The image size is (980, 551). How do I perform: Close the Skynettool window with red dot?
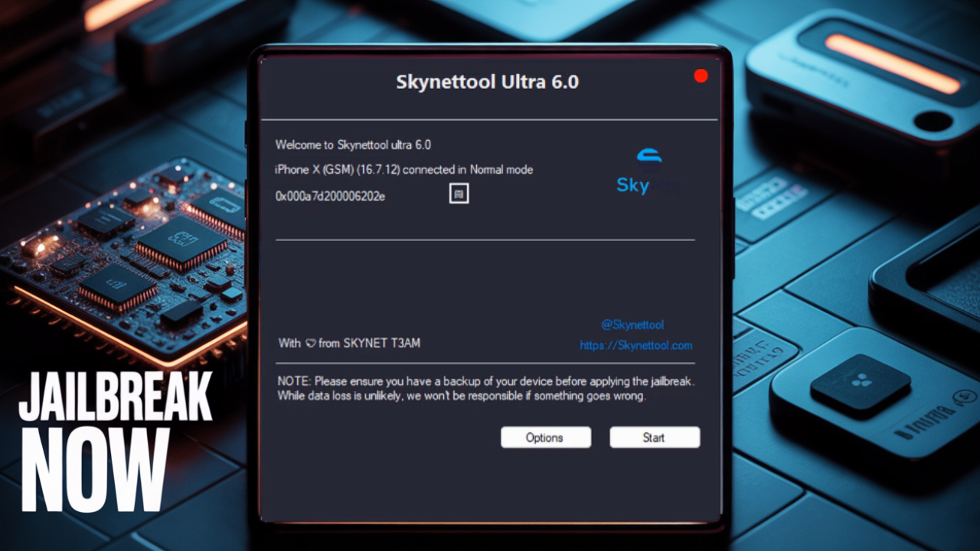coord(700,76)
